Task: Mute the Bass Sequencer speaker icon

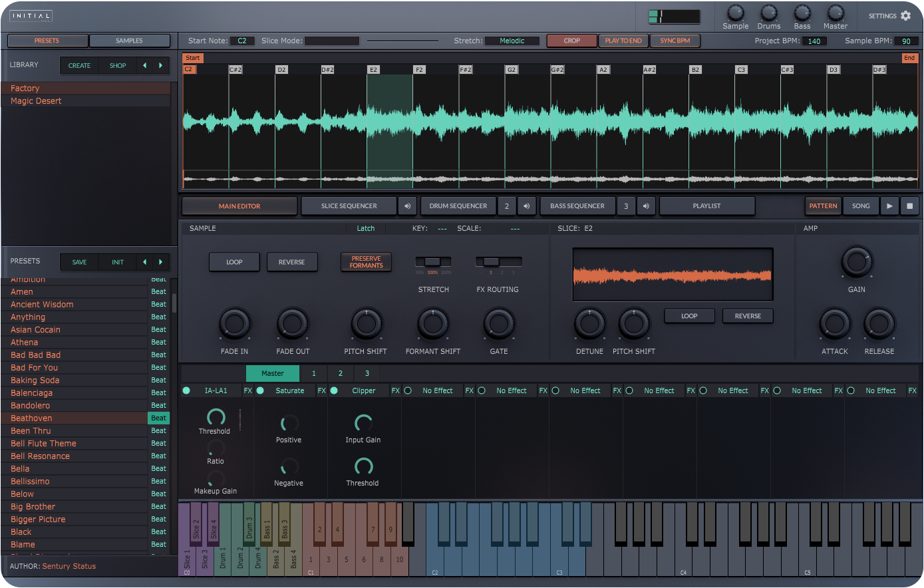Action: [x=645, y=206]
